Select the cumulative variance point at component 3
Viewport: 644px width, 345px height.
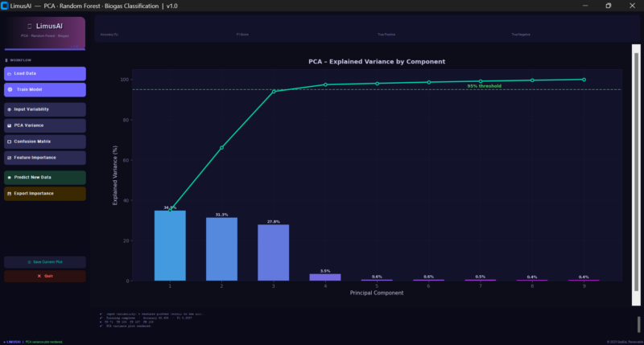point(274,92)
